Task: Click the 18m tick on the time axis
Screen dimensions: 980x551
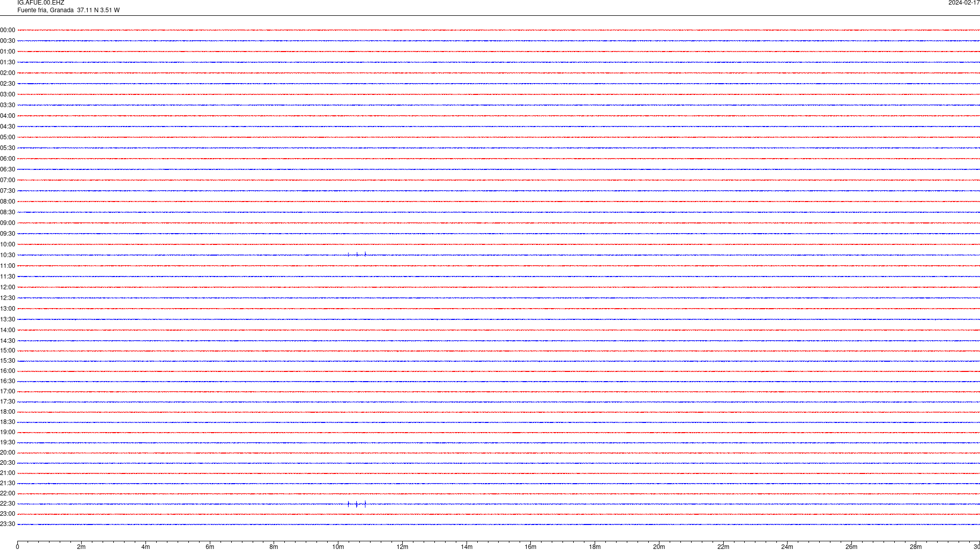Action: coord(595,547)
